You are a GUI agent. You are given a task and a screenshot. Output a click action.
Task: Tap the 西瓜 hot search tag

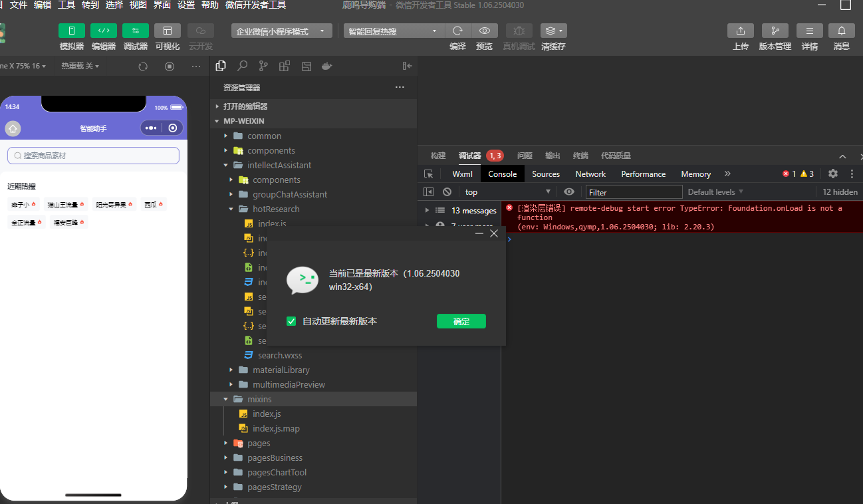pyautogui.click(x=154, y=205)
